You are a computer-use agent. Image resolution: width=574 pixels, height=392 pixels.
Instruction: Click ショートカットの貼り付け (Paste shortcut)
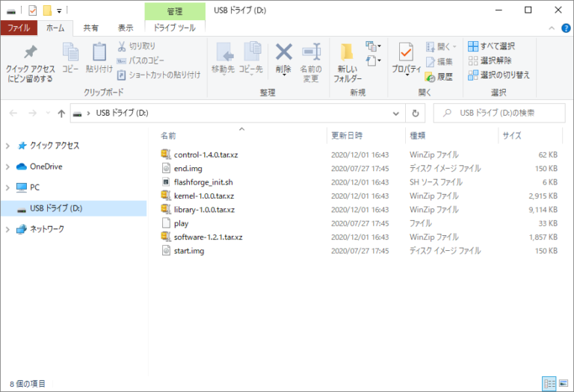[x=159, y=75]
